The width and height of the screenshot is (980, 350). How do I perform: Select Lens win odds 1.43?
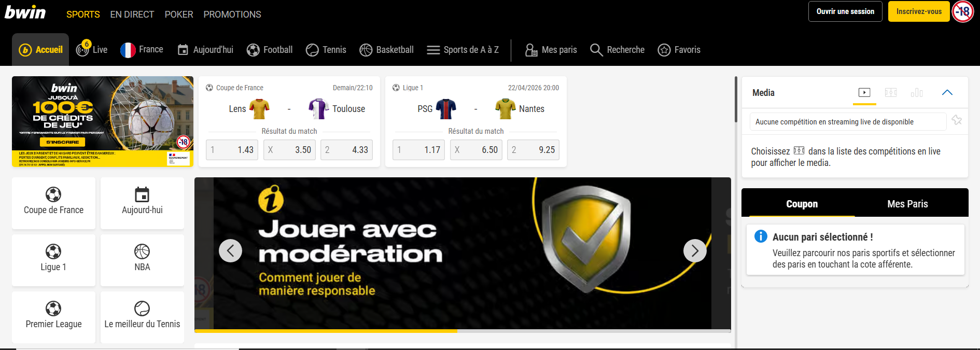click(x=232, y=150)
